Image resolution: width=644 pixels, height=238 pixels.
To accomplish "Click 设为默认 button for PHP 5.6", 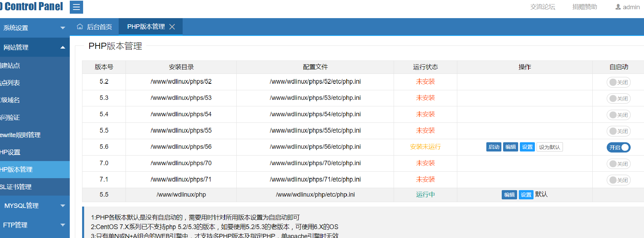I will tap(550, 147).
